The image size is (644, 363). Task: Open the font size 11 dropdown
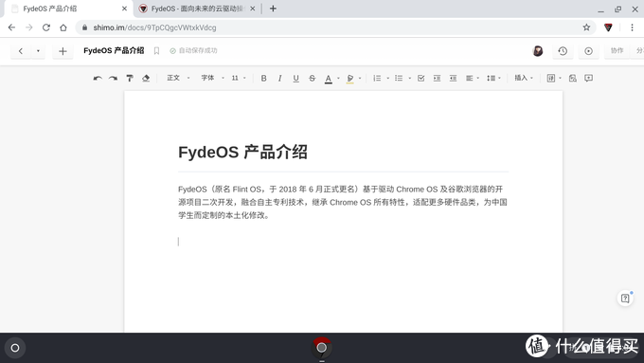point(239,78)
